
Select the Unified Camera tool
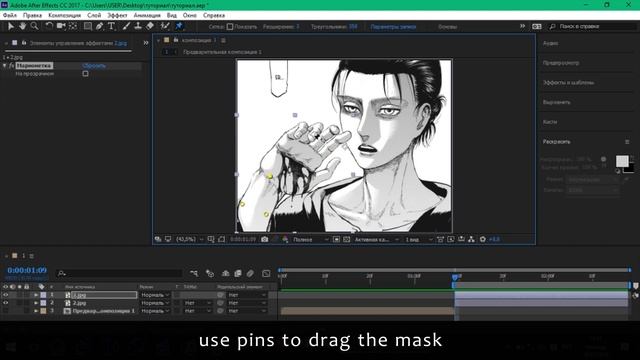[61, 26]
